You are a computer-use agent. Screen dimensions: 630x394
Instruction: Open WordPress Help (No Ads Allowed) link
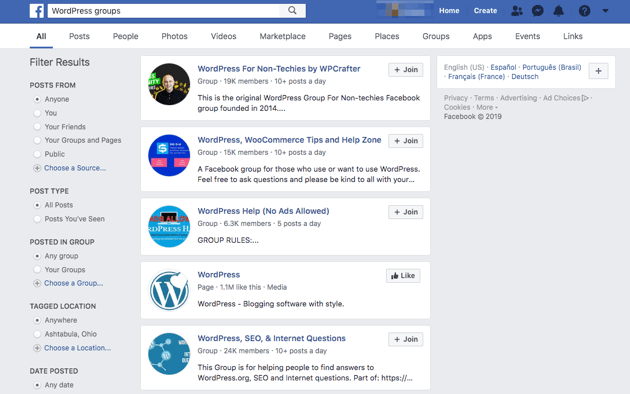pyautogui.click(x=263, y=211)
